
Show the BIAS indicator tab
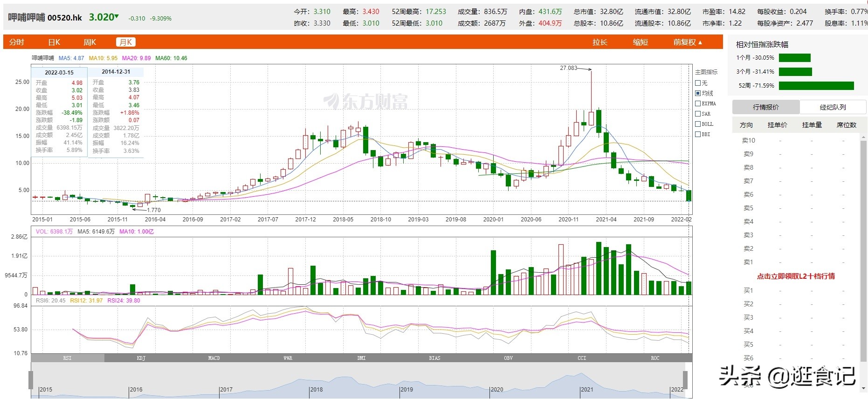coord(434,358)
